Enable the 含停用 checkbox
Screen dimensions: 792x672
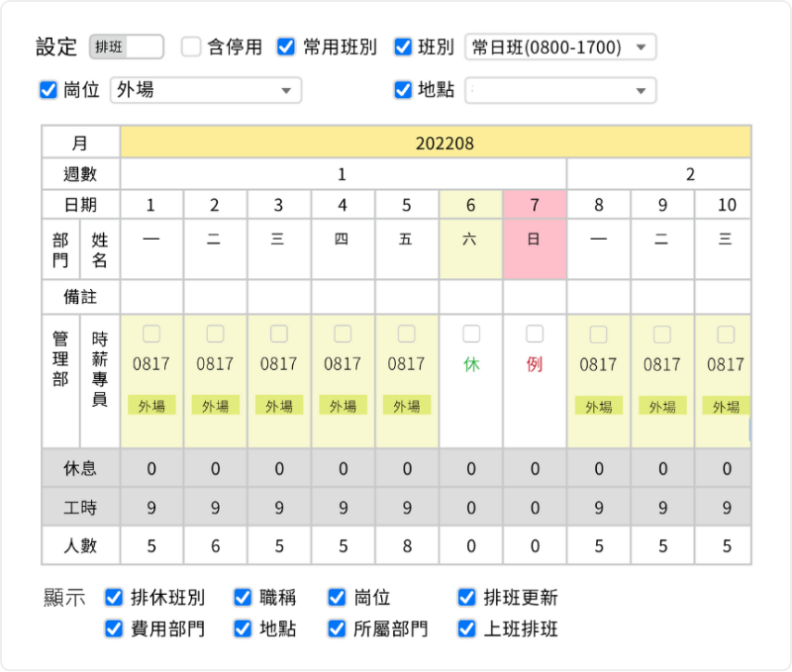pos(191,47)
